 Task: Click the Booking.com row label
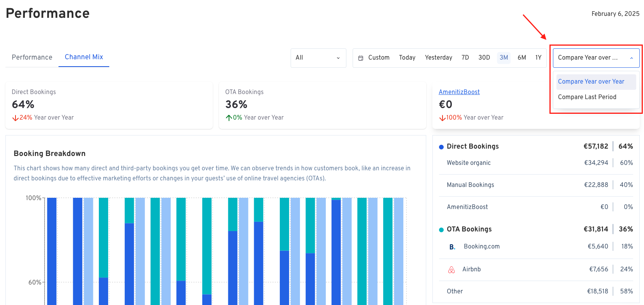482,247
